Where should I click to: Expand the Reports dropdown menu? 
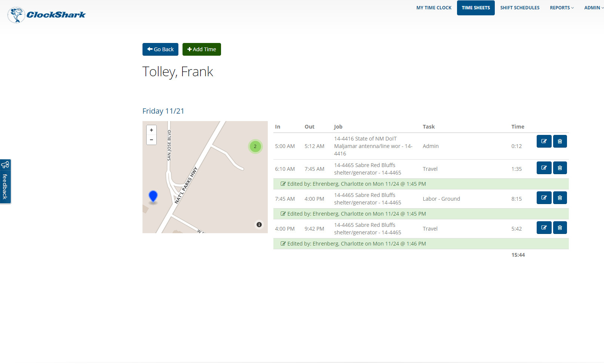click(562, 8)
